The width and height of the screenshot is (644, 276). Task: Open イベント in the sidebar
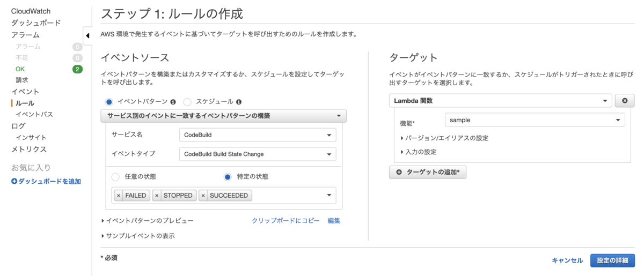[25, 92]
